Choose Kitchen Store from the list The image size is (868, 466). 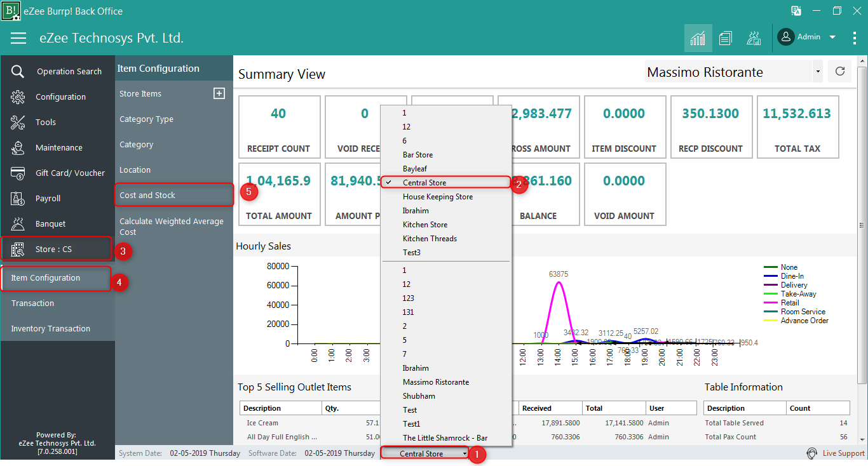click(445, 225)
